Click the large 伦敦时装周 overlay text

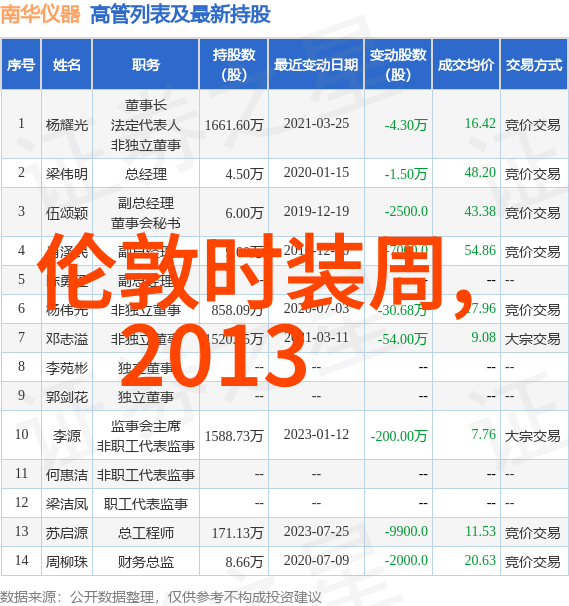tap(240, 272)
